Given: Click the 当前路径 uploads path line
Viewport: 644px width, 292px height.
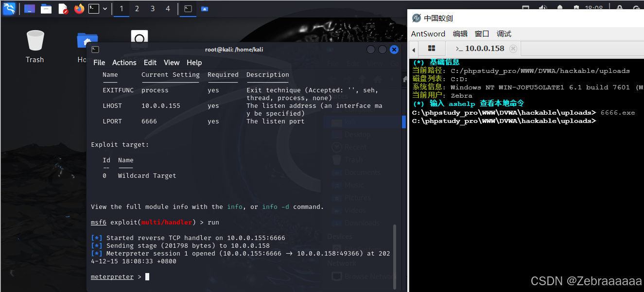Looking at the screenshot, I should tap(521, 71).
